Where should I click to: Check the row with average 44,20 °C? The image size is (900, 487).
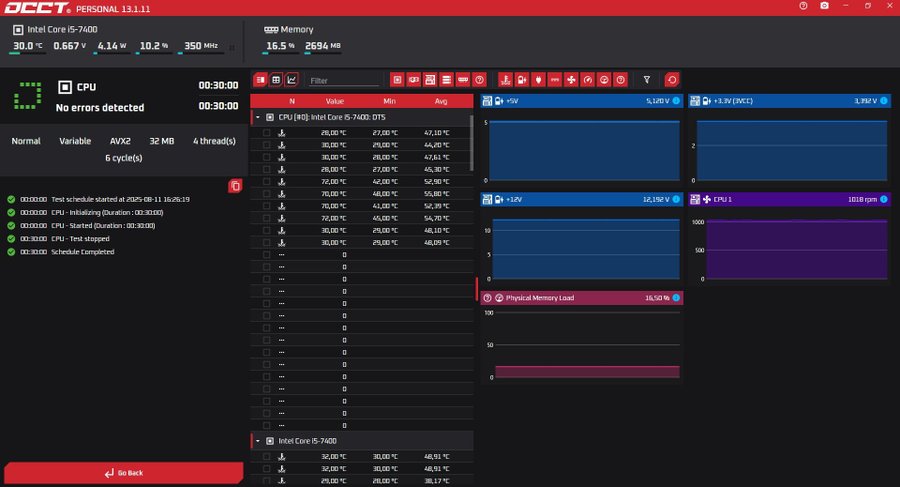(x=266, y=145)
